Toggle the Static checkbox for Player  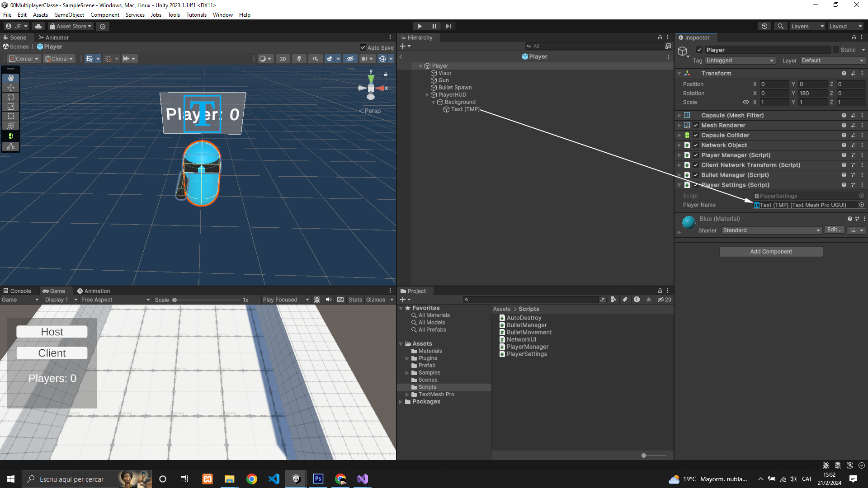[x=836, y=50]
